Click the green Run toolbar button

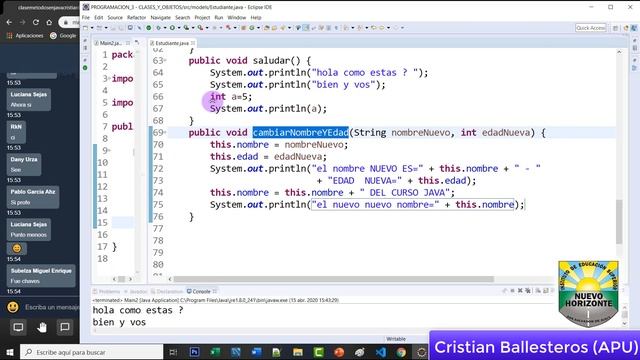pos(172,28)
